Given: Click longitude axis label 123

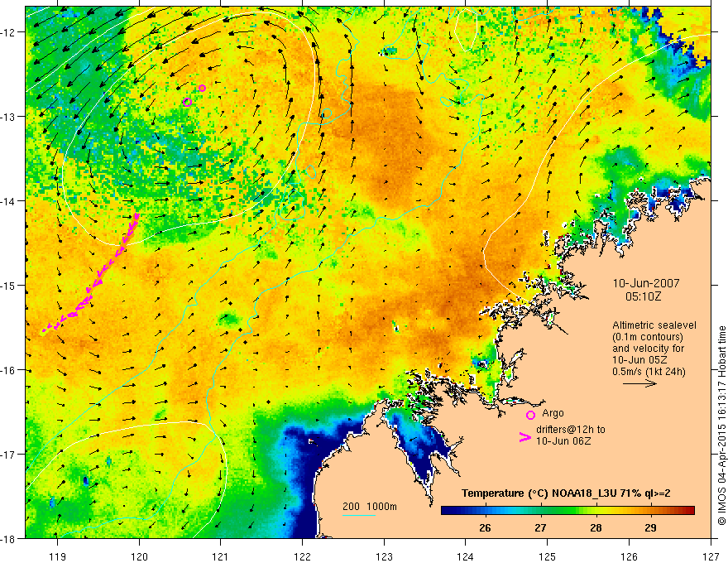Looking at the screenshot, I should click(384, 556).
